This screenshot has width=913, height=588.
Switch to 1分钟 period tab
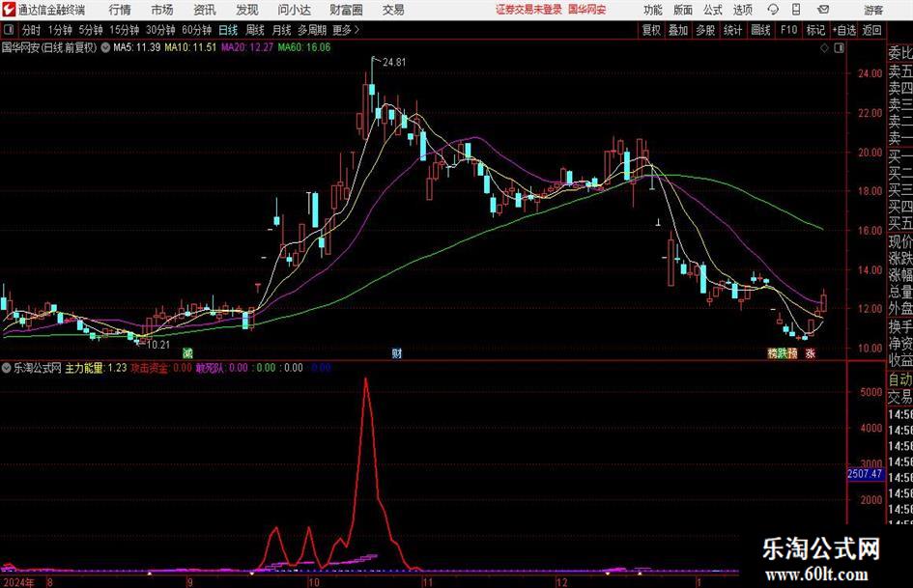(x=60, y=30)
